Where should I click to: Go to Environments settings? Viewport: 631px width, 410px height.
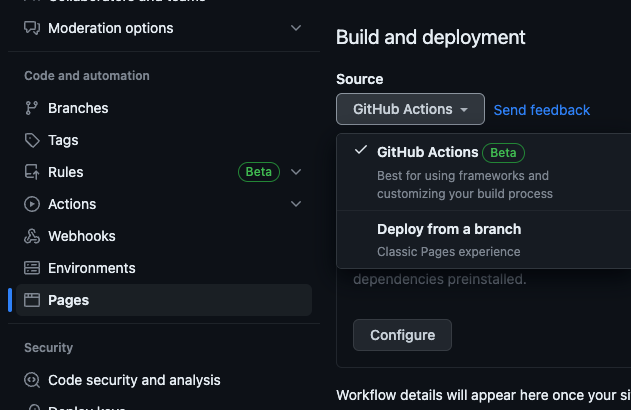point(164,268)
